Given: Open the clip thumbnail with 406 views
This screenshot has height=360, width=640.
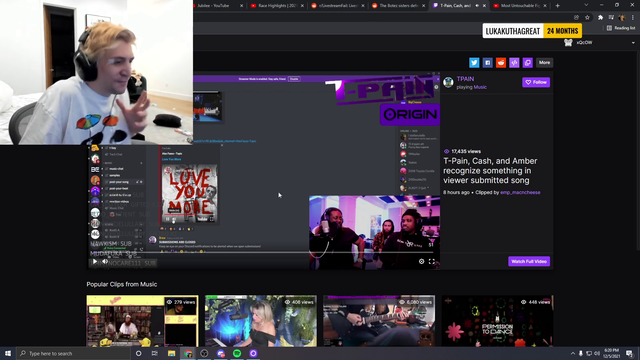Looking at the screenshot, I should pyautogui.click(x=261, y=321).
